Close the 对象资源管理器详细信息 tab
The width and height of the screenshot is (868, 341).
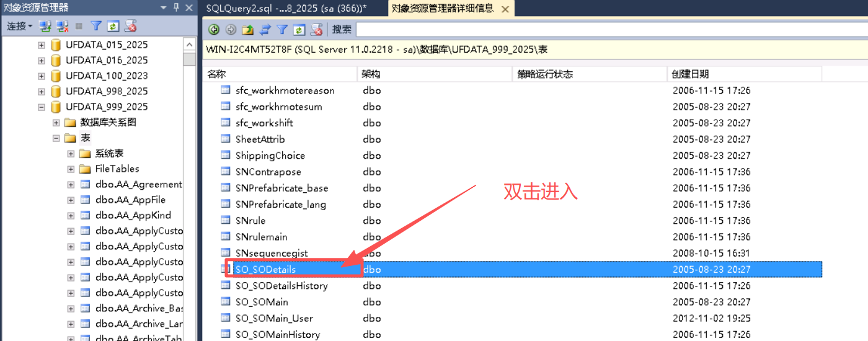point(505,9)
